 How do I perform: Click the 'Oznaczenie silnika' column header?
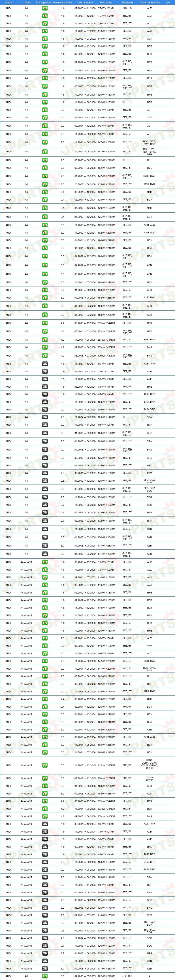tap(149, 2)
